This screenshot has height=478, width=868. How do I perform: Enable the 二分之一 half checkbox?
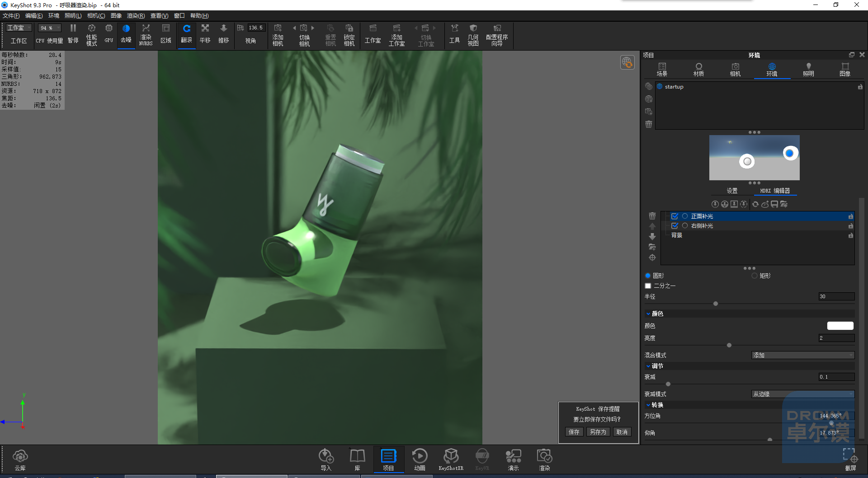click(x=648, y=286)
